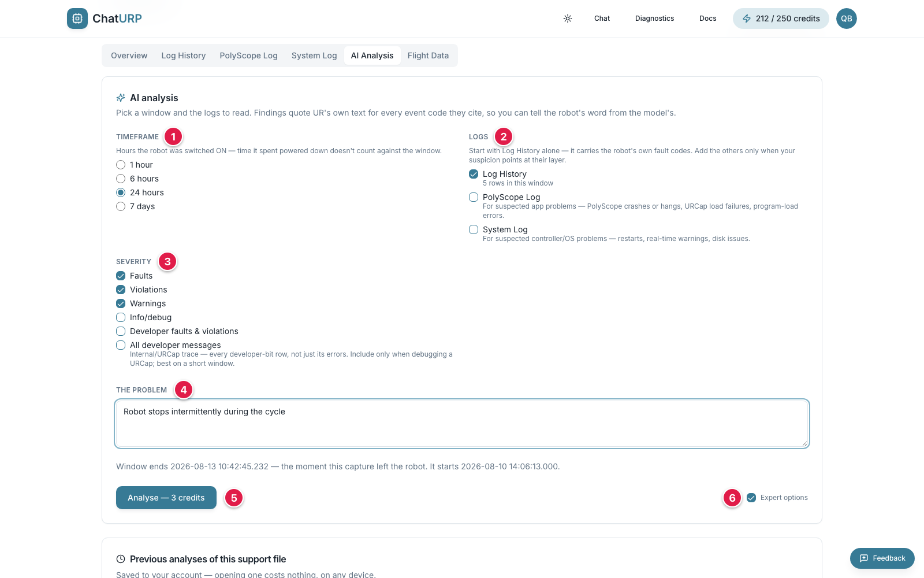Click the text '5 rows in this window'
The image size is (924, 578).
518,183
